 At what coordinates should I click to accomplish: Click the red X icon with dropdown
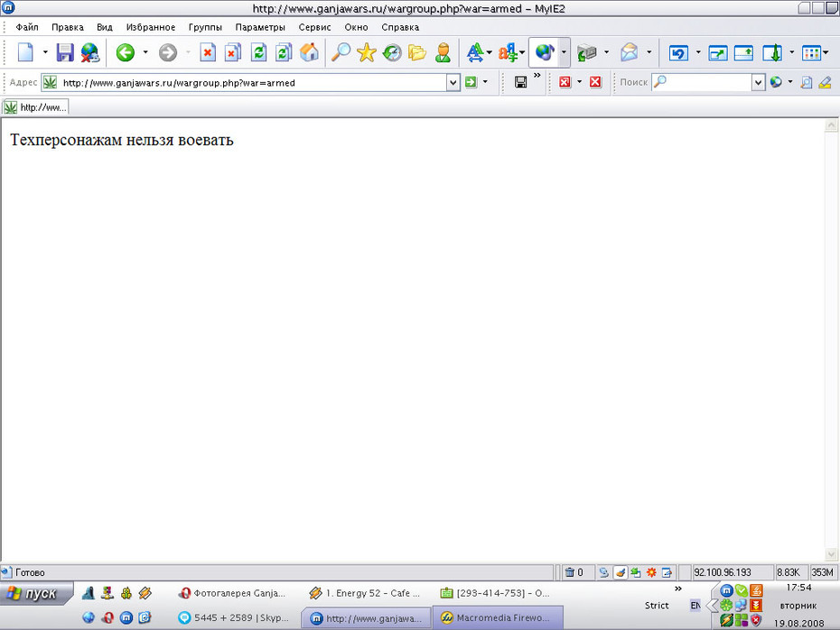565,82
